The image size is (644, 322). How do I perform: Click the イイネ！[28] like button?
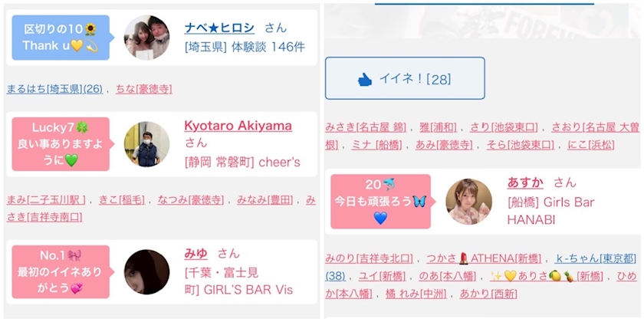[405, 78]
